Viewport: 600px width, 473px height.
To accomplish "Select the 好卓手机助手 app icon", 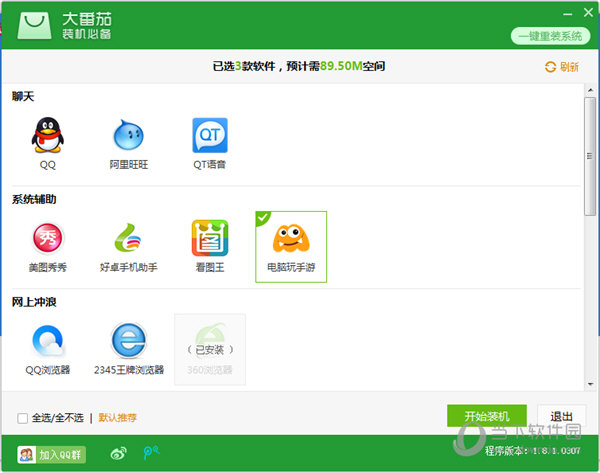I will pyautogui.click(x=129, y=238).
